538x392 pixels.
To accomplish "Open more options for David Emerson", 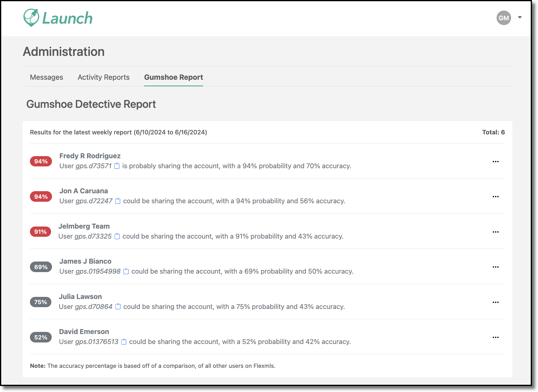I will 496,337.
